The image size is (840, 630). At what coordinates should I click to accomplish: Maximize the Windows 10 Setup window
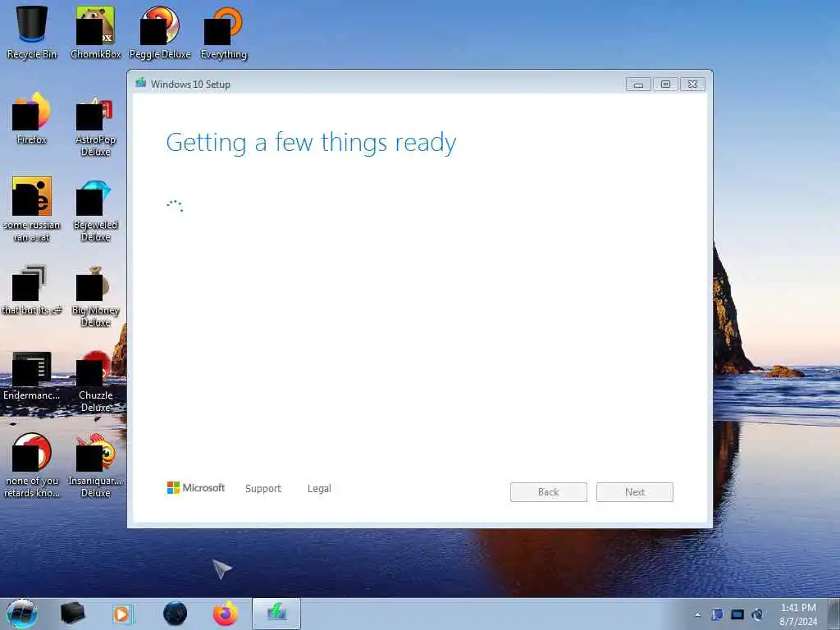pos(665,84)
